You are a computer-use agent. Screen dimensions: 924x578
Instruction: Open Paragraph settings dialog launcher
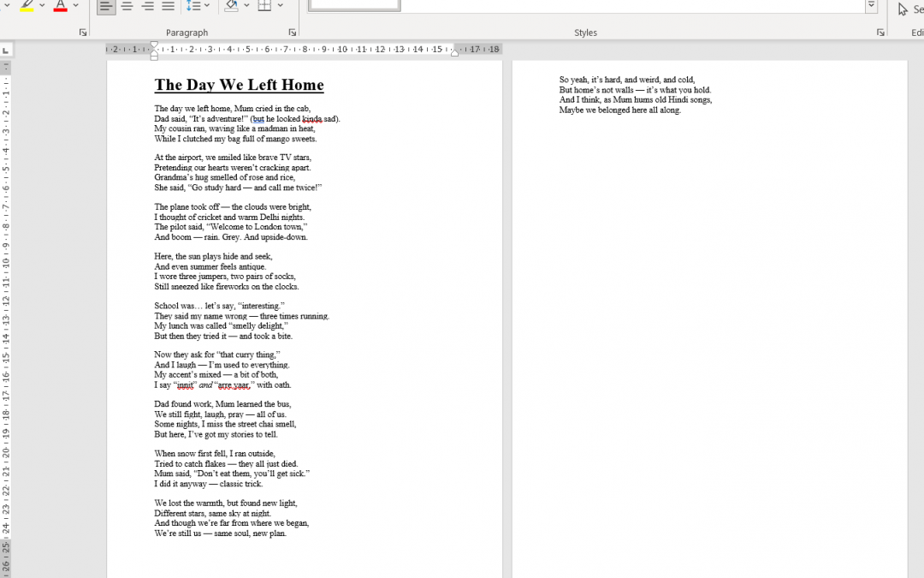pyautogui.click(x=293, y=33)
